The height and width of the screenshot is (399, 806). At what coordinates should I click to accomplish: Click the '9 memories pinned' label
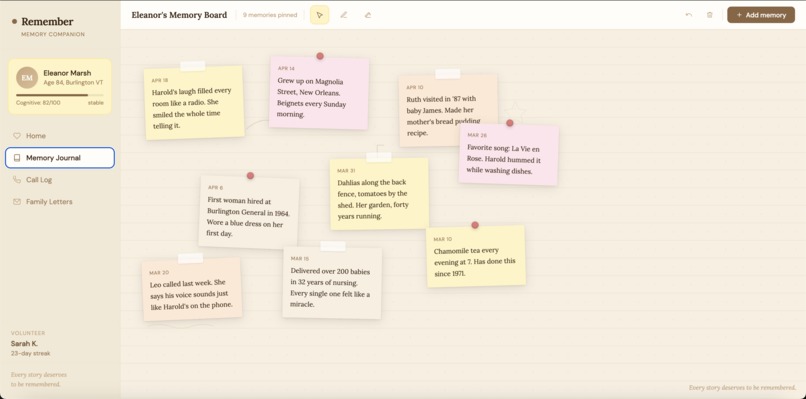tap(270, 15)
